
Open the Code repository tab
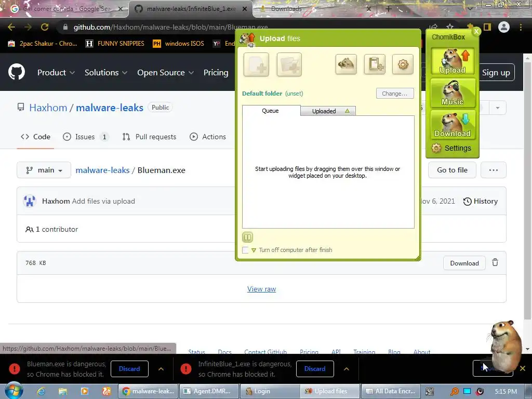coord(35,137)
